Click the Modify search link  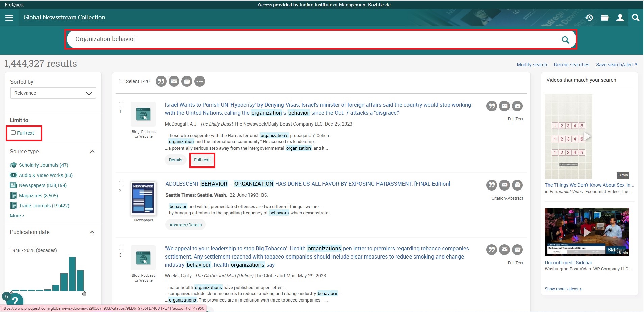click(x=531, y=65)
